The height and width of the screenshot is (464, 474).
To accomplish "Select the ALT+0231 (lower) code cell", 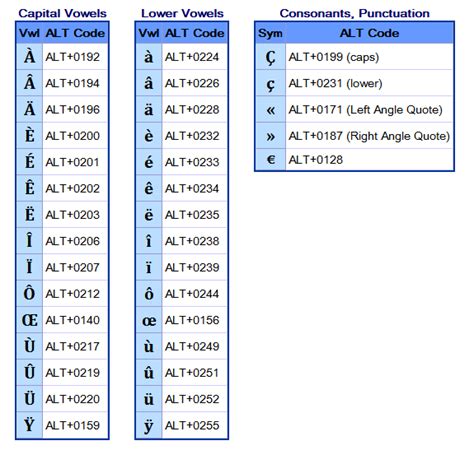I will (369, 83).
